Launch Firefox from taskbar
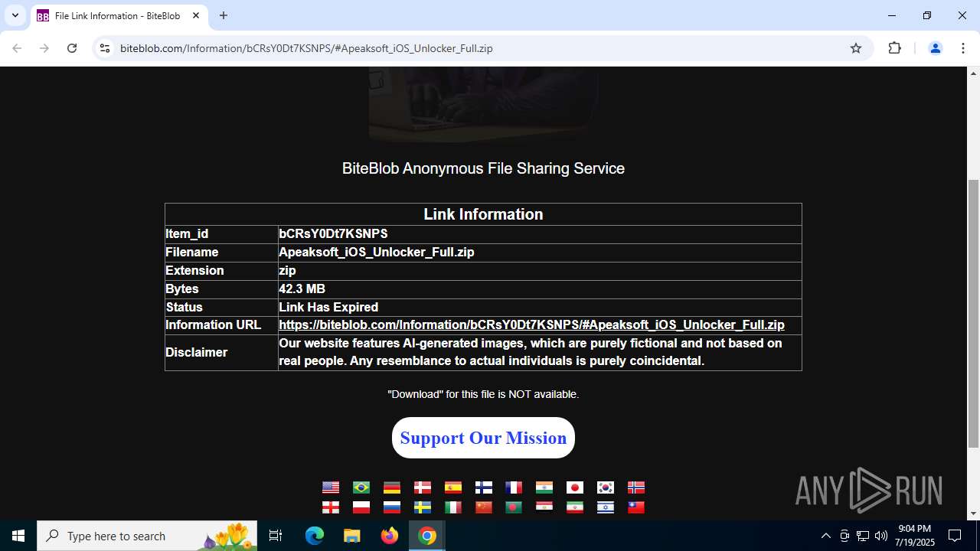This screenshot has width=980, height=551. click(390, 536)
